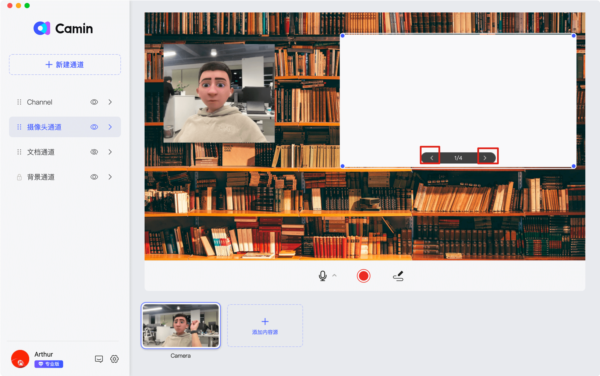Click the 新建通道 button

[x=65, y=64]
